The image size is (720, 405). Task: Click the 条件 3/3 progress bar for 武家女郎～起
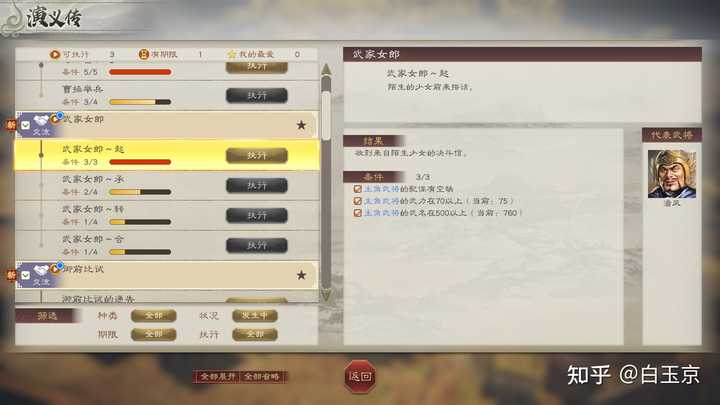[140, 162]
